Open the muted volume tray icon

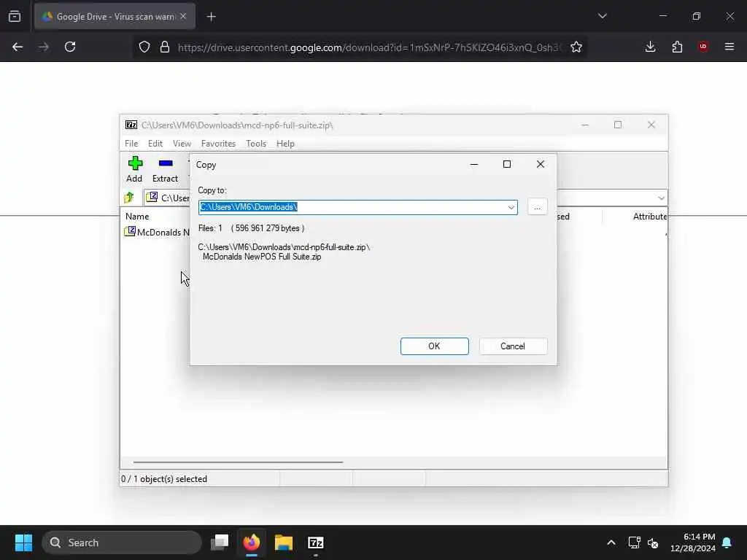point(653,542)
